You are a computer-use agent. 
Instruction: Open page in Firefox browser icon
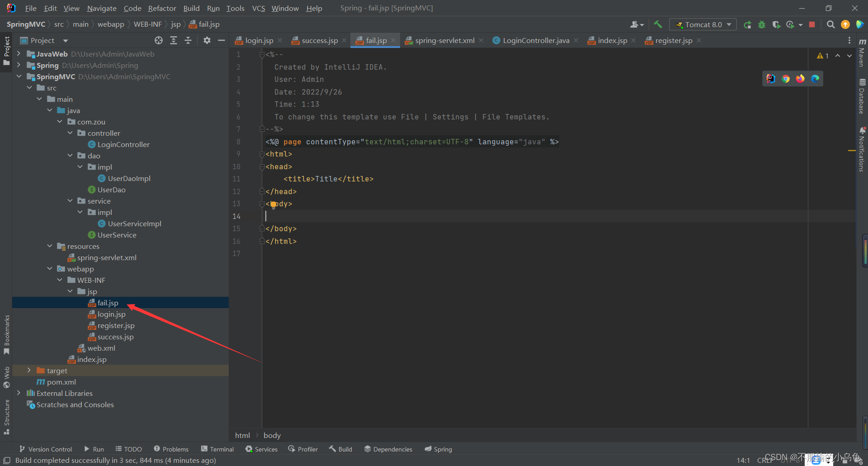click(x=800, y=79)
